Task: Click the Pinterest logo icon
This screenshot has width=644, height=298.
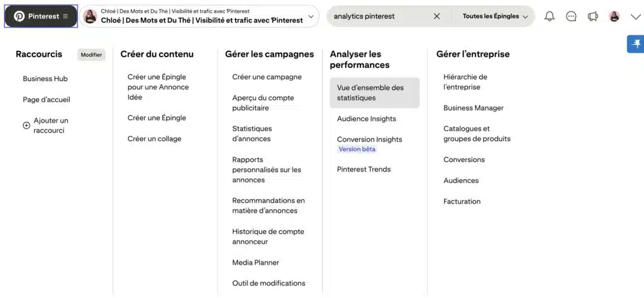Action: coord(19,16)
